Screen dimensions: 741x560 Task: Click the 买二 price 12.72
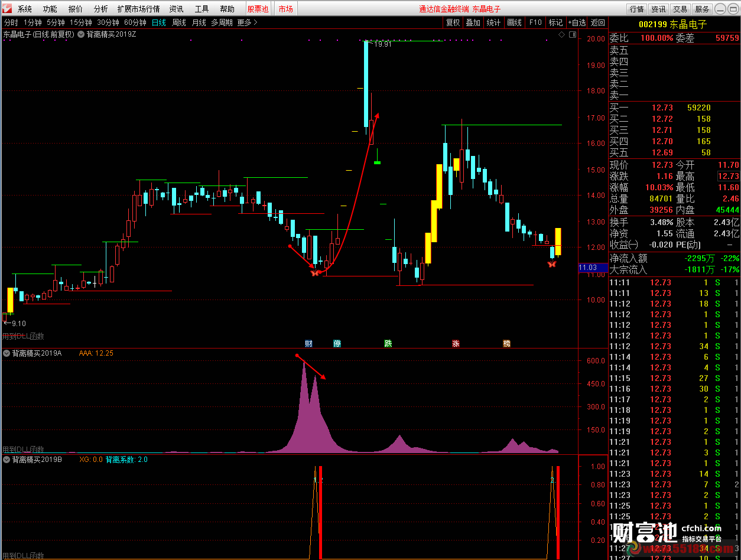pos(662,119)
